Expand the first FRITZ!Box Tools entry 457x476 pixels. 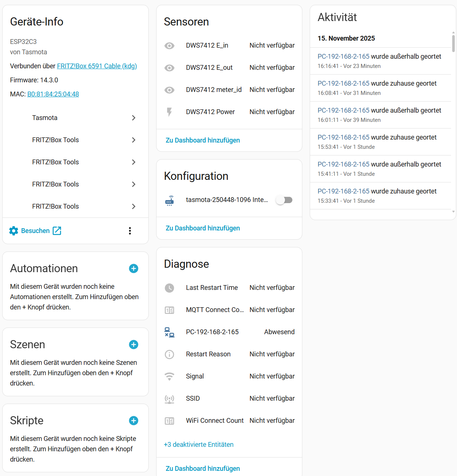134,140
